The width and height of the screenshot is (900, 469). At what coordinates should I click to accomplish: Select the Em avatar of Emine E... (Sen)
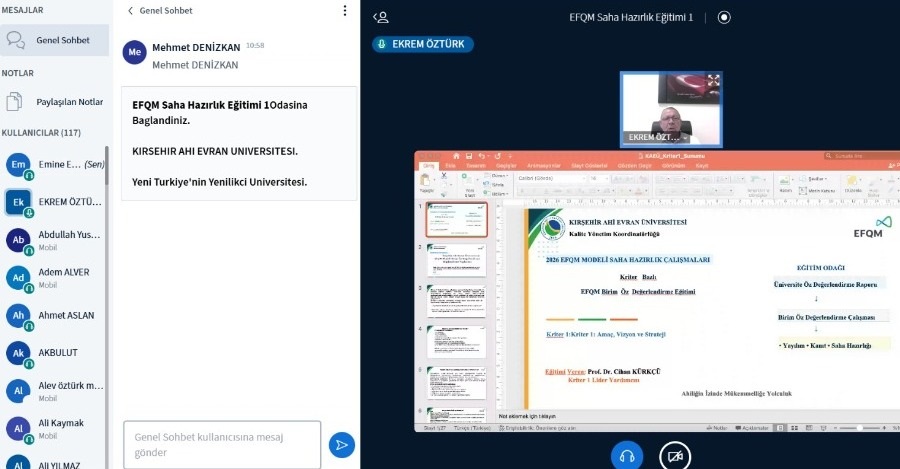(x=18, y=165)
